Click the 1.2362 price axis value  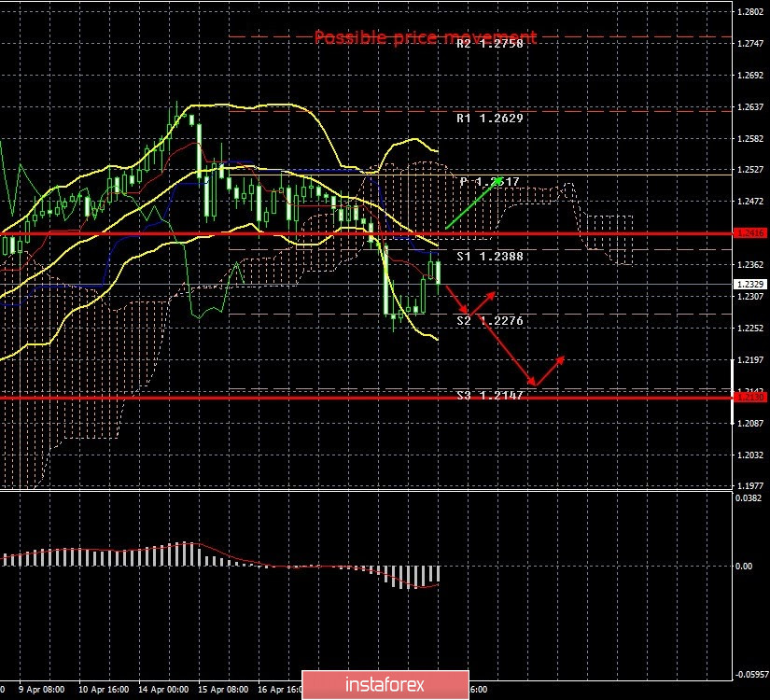coord(750,265)
